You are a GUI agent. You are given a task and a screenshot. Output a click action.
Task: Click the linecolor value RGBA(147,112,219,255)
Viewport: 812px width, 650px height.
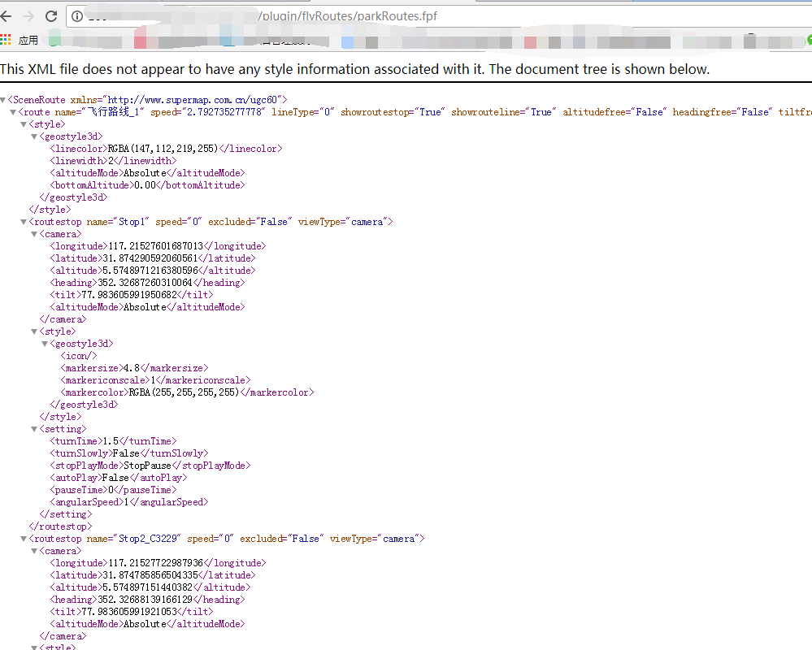[x=163, y=149]
